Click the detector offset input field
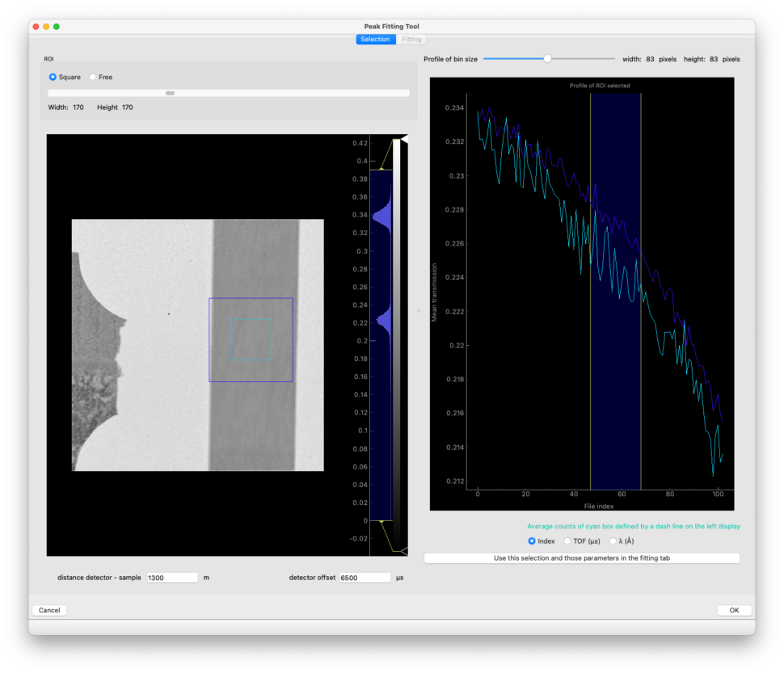This screenshot has width=784, height=673. (x=364, y=577)
